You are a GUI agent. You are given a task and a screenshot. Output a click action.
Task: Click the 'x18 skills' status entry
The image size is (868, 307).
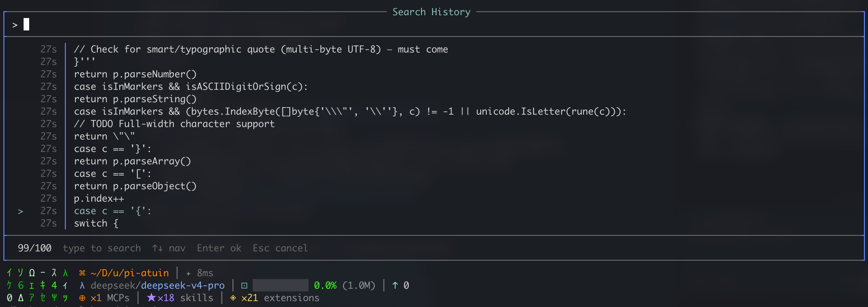(x=185, y=298)
